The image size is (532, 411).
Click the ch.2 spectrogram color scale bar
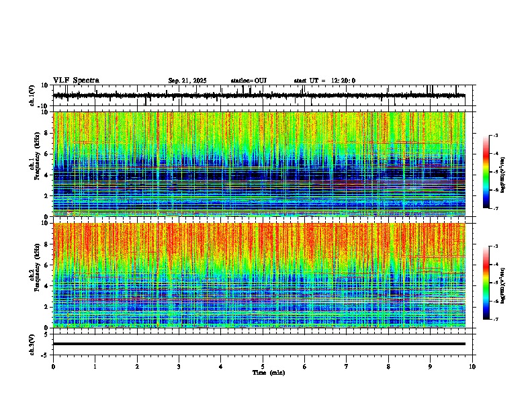pyautogui.click(x=486, y=283)
